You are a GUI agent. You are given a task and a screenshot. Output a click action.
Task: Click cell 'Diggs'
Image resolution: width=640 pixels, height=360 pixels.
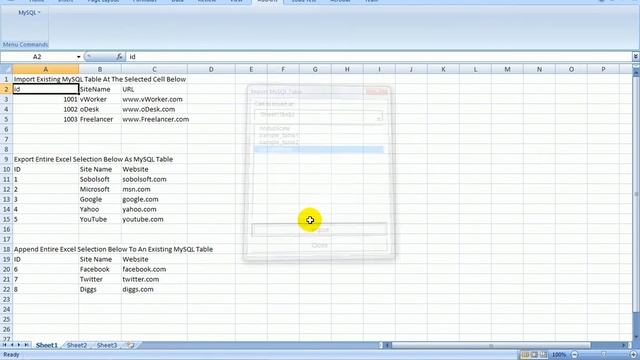[100, 289]
